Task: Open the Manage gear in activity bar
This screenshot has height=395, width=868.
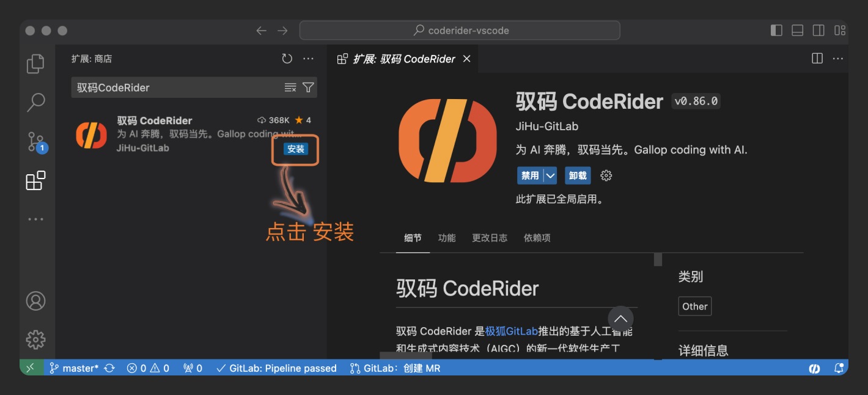Action: 35,339
